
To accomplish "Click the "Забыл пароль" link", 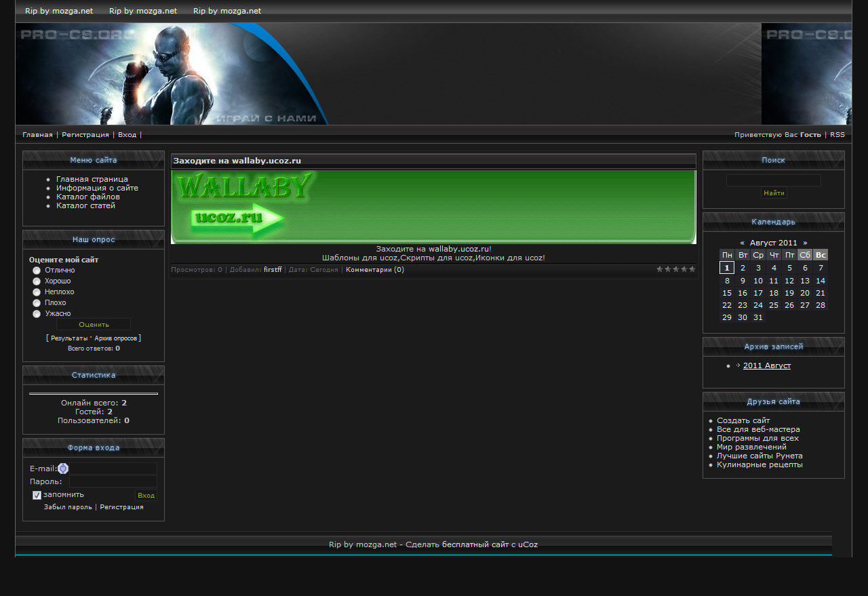I will point(68,507).
